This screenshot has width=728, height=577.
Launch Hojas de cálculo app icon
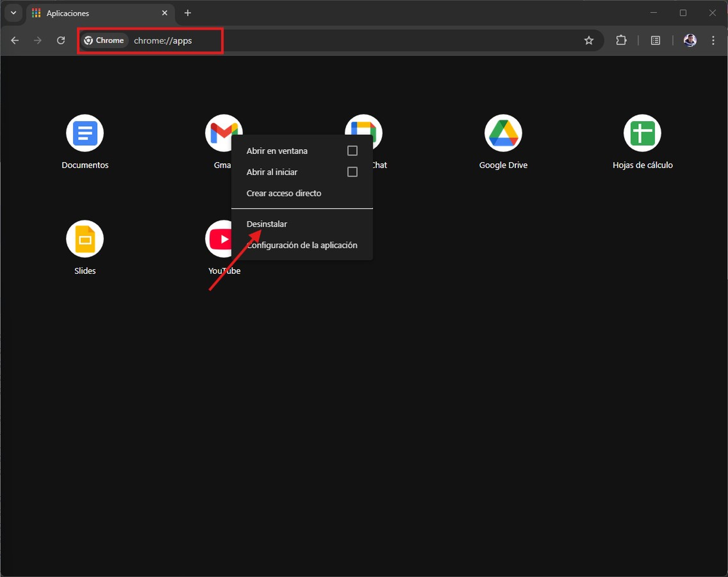642,133
